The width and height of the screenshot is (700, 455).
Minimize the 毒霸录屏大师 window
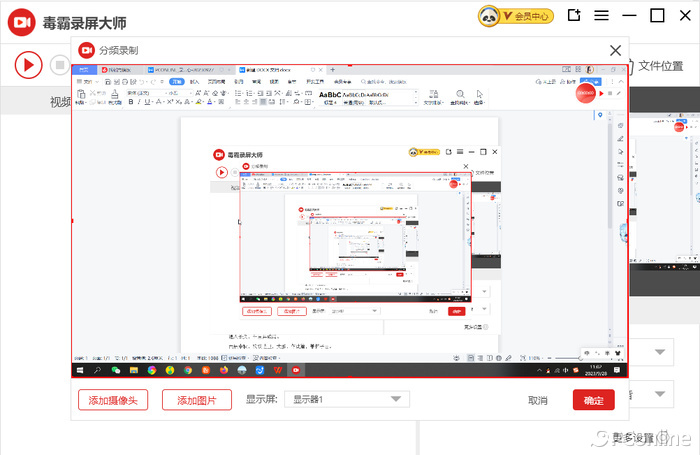click(629, 16)
